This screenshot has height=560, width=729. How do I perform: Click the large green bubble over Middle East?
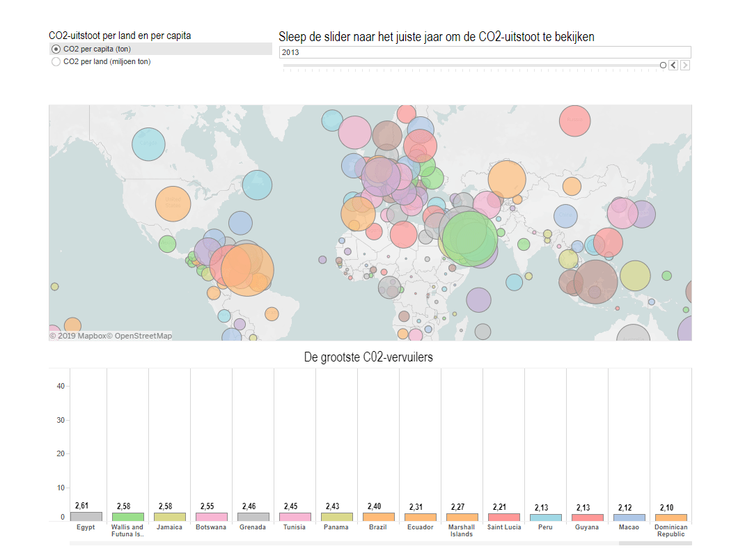click(470, 239)
